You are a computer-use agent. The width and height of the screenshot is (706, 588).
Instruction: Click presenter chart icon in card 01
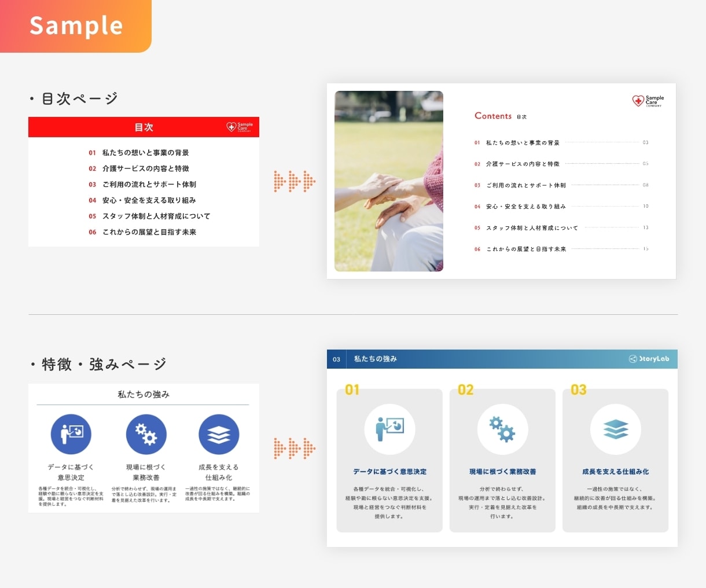pyautogui.click(x=389, y=429)
